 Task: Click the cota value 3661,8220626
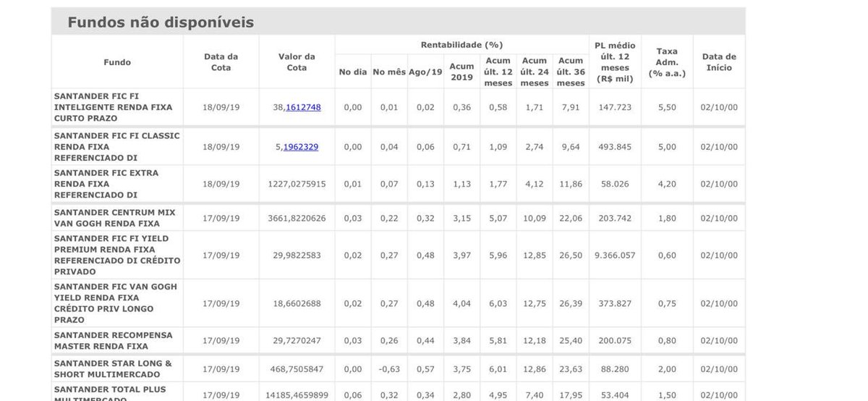pyautogui.click(x=297, y=218)
